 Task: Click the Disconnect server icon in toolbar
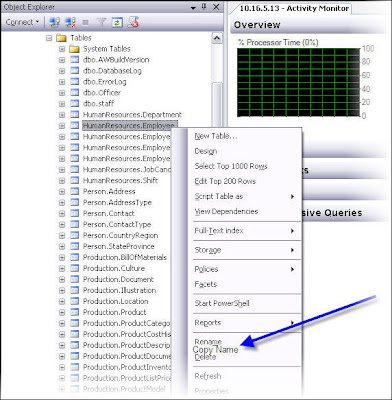pos(70,22)
